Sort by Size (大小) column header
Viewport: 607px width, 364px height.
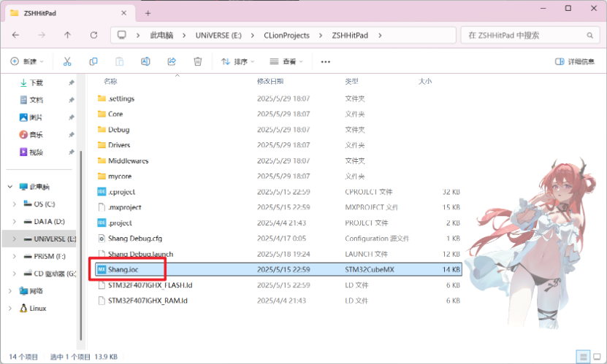coord(424,81)
